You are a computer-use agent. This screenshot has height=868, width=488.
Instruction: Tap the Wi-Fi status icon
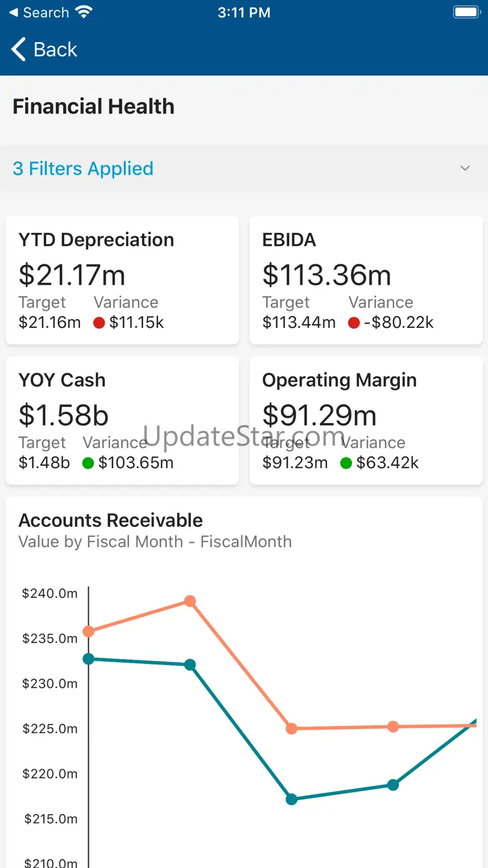pos(83,12)
